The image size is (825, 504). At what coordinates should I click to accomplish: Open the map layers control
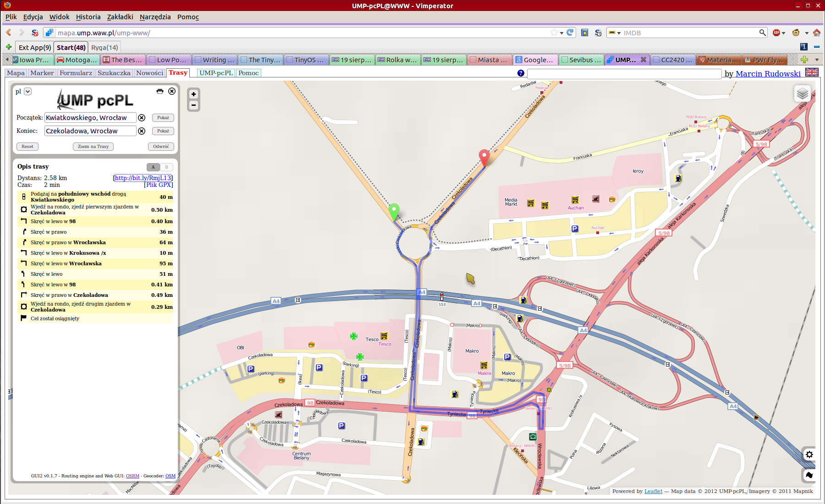802,94
